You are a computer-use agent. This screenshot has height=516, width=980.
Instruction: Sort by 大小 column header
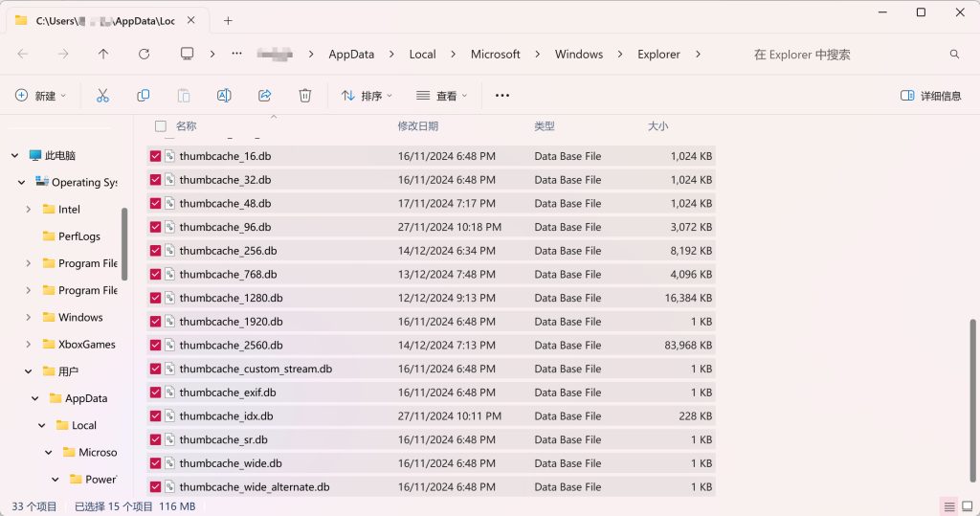click(658, 126)
